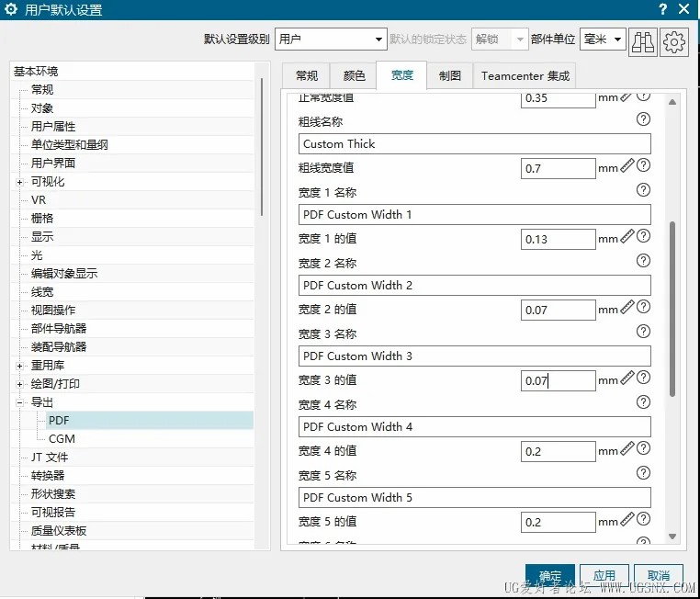Click the 确定 button
This screenshot has height=599, width=700.
(550, 575)
